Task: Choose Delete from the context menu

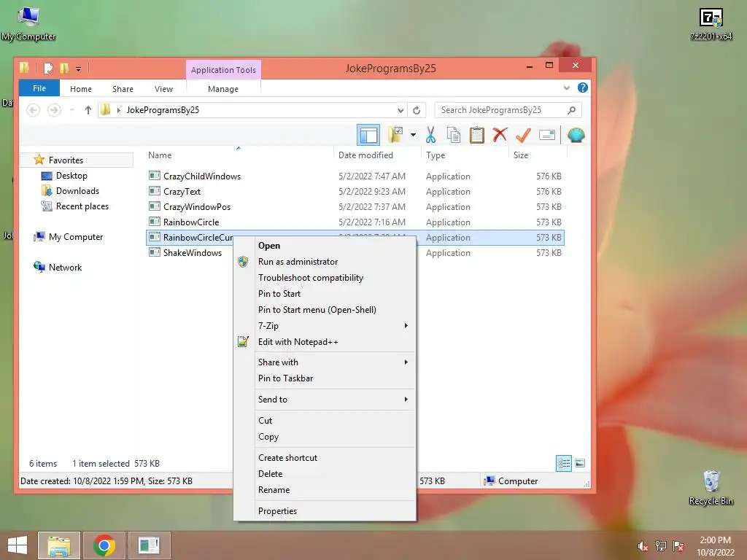Action: pyautogui.click(x=325, y=474)
